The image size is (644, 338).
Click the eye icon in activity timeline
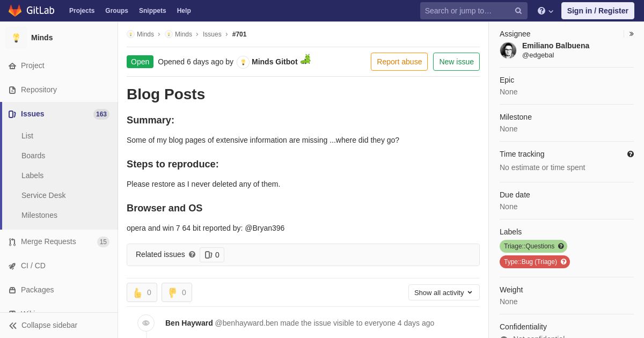tap(146, 323)
